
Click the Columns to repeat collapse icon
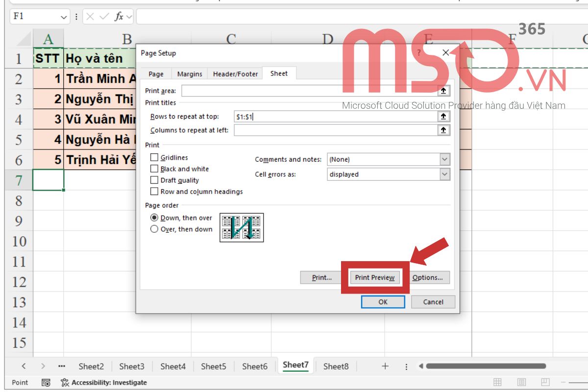click(x=443, y=130)
